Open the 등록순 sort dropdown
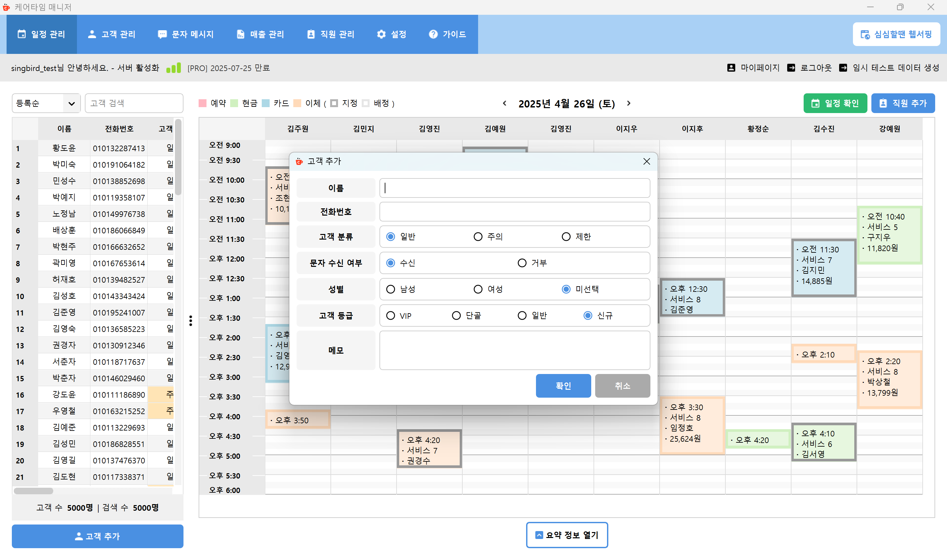Viewport: 947px width, 560px height. click(x=46, y=103)
